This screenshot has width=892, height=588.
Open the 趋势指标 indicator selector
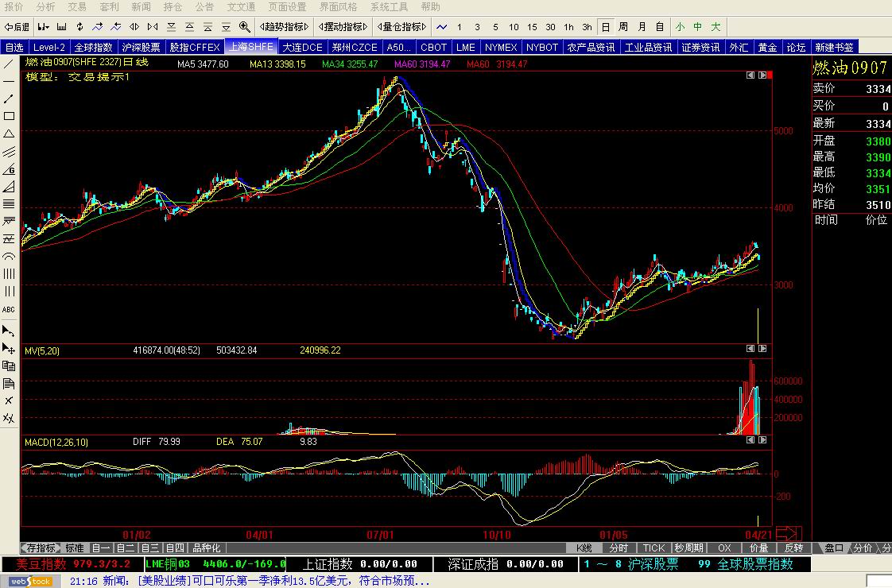284,27
